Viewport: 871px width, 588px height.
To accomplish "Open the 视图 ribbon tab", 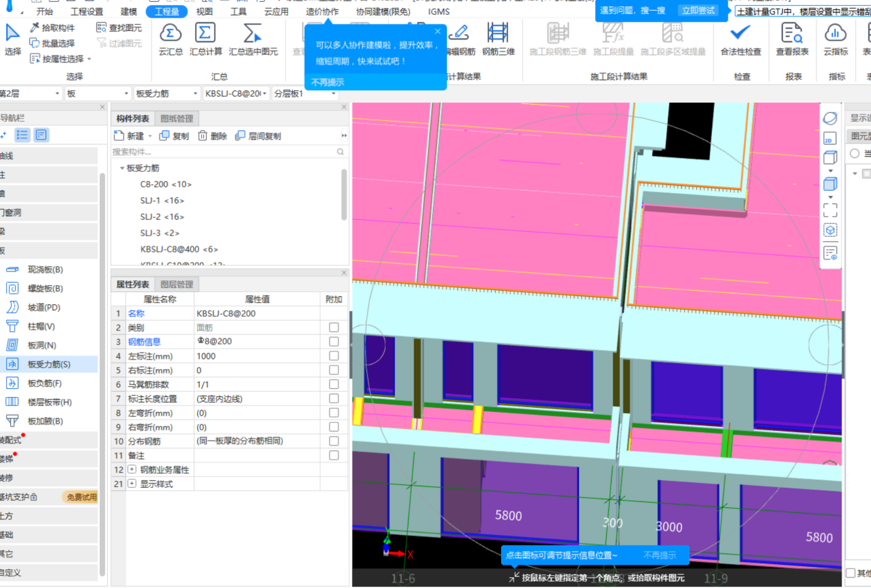I will 204,11.
